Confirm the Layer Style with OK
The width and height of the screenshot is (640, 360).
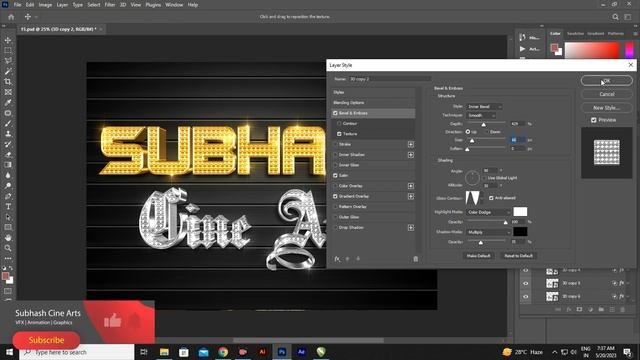pyautogui.click(x=607, y=81)
